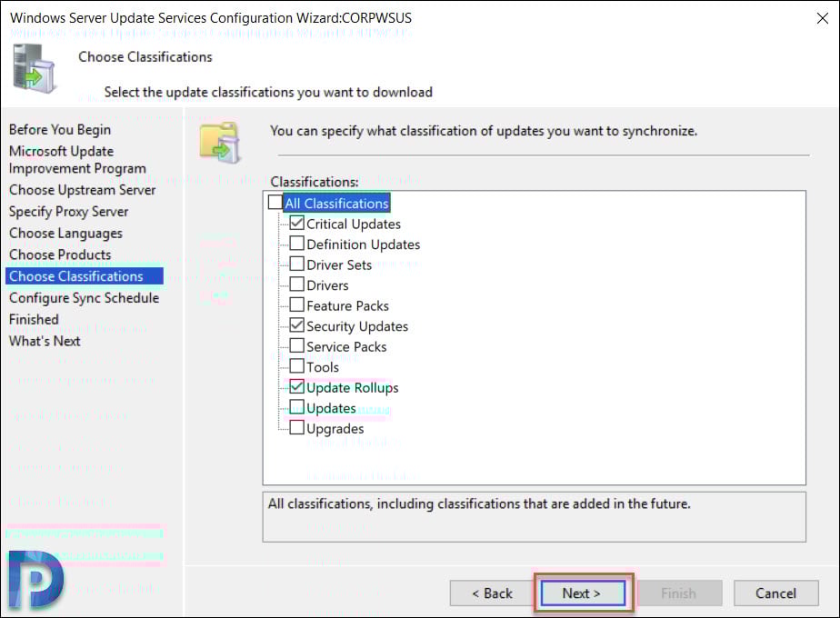This screenshot has width=840, height=618.
Task: Select the Security Updates label text
Action: coord(357,326)
